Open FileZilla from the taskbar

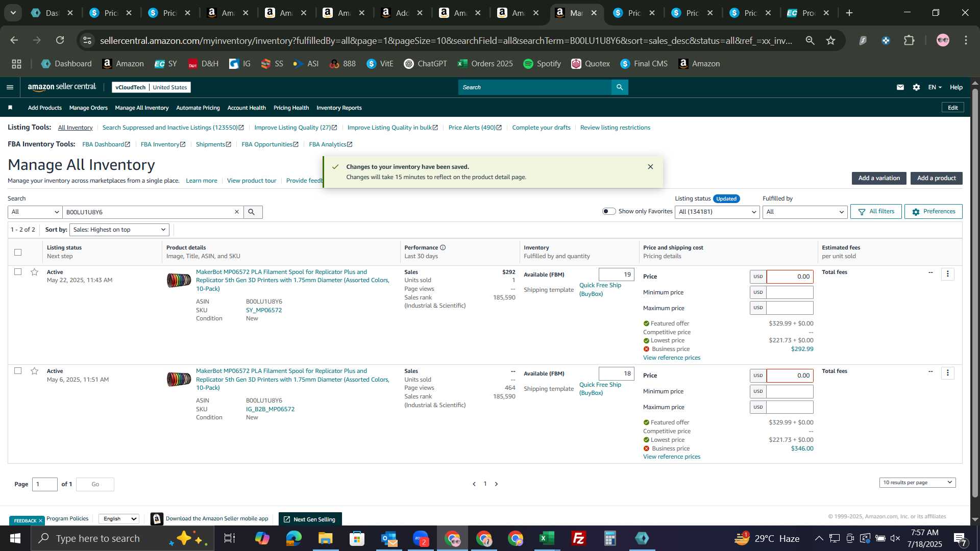pyautogui.click(x=579, y=538)
